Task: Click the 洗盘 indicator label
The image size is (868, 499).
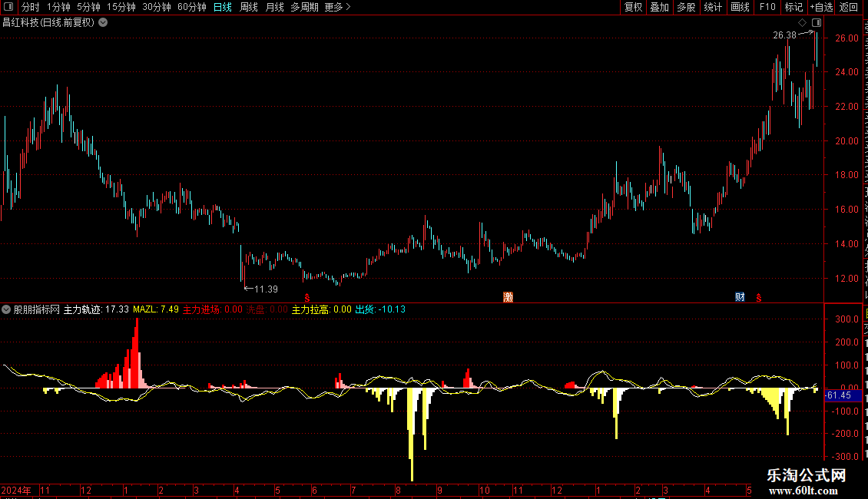Action: pyautogui.click(x=267, y=309)
